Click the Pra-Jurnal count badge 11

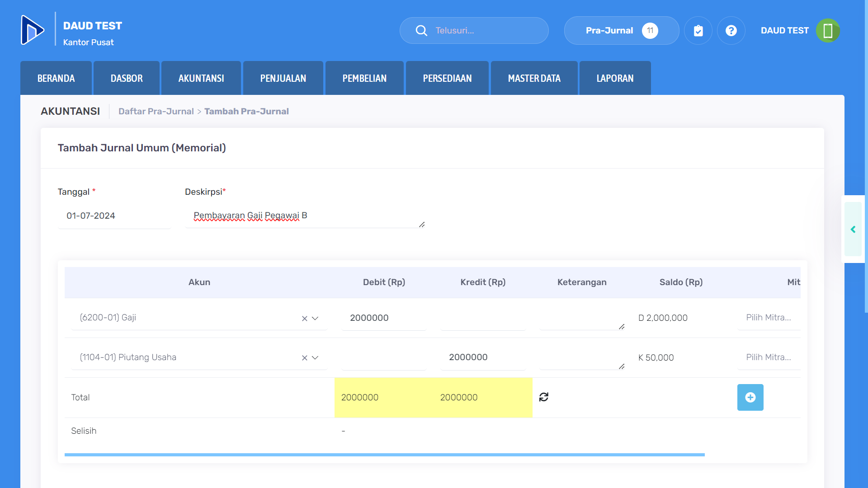(650, 30)
